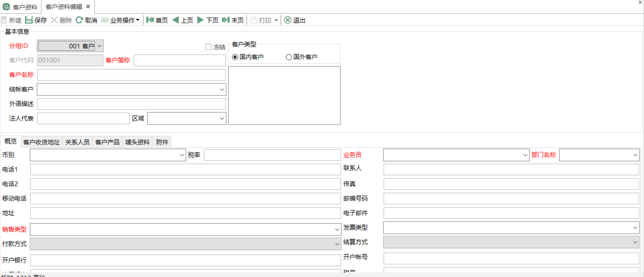Click the 电话2 input field
This screenshot has height=277, width=644.
pos(185,184)
